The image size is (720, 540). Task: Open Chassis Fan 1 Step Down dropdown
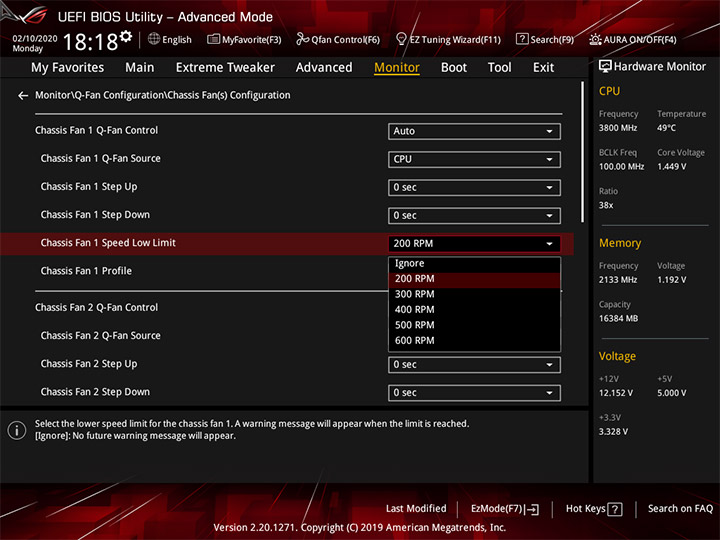474,215
